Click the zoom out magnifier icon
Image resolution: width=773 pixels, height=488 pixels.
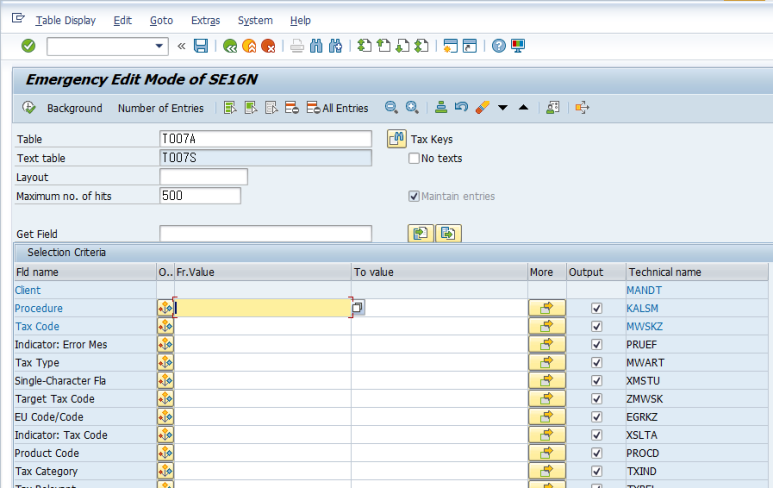coord(391,107)
